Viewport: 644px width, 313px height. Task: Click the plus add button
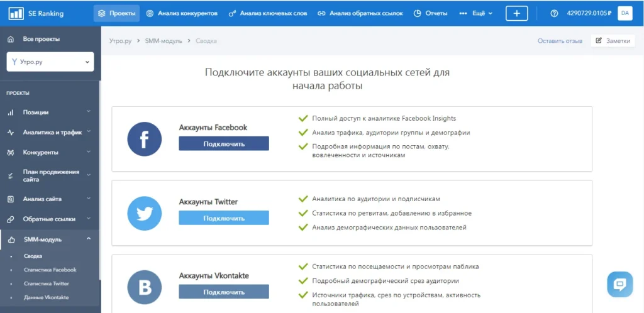pos(517,13)
